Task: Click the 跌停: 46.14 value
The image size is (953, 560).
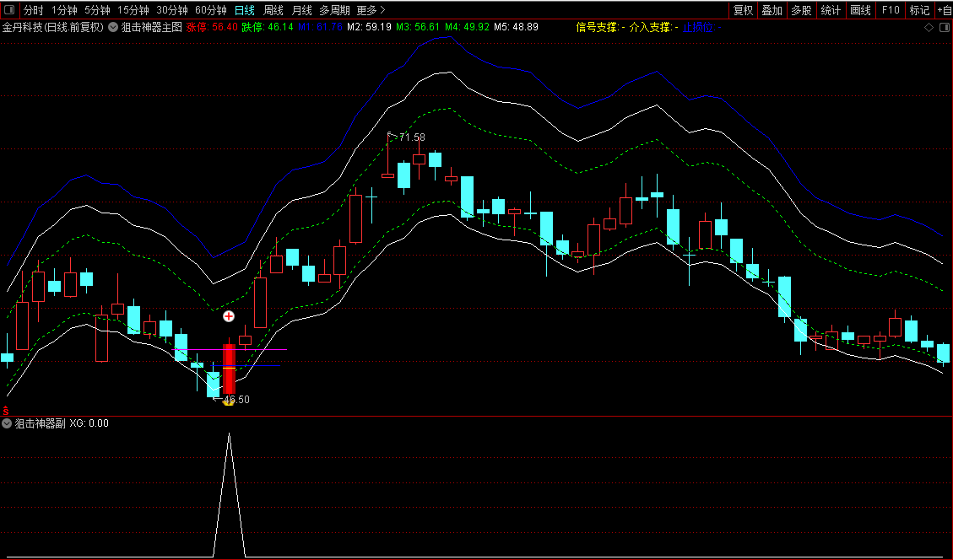Action: (268, 27)
